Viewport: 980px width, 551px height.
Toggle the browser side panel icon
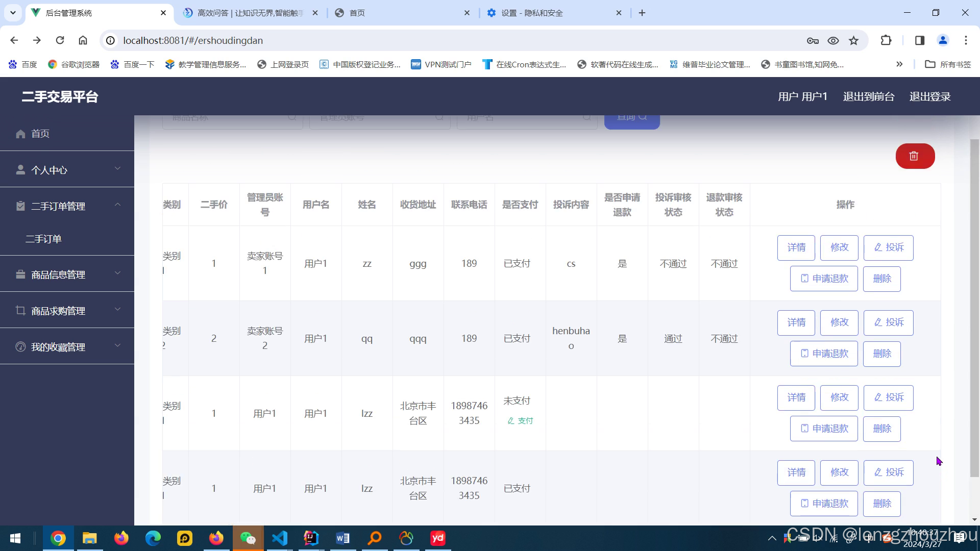[x=919, y=40]
